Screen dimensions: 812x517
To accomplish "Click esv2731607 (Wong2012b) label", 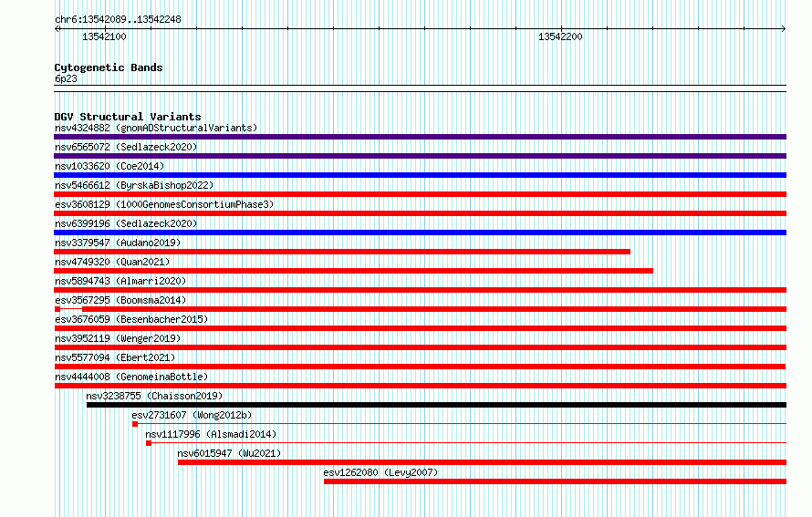I will [x=192, y=415].
